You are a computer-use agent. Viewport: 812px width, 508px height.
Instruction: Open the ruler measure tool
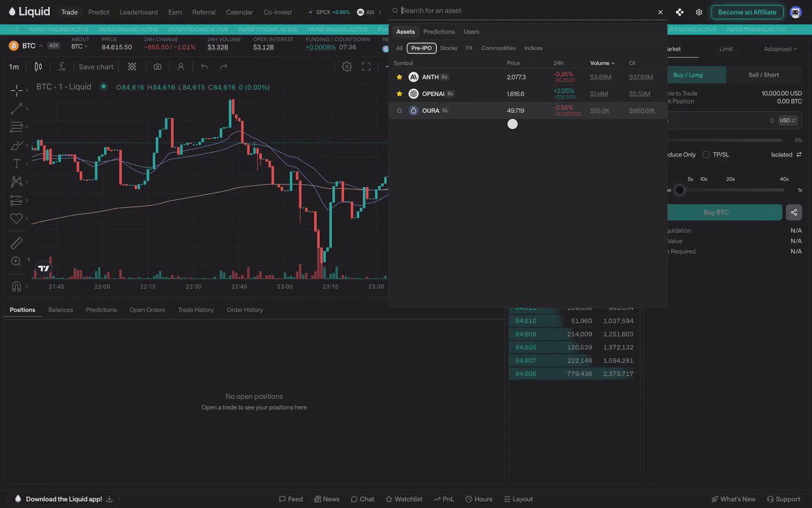click(16, 243)
